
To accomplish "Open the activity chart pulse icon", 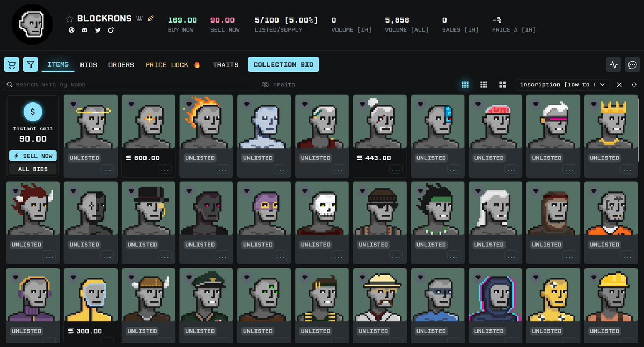I will (613, 64).
